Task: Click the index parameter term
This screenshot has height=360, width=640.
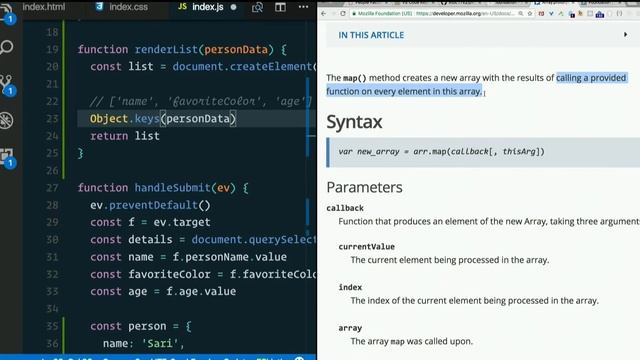Action: 350,287
